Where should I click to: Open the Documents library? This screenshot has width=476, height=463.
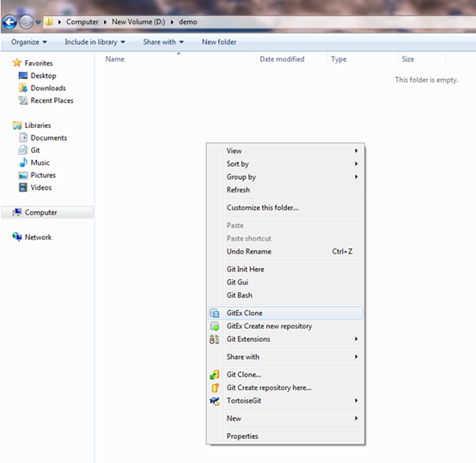click(x=49, y=137)
